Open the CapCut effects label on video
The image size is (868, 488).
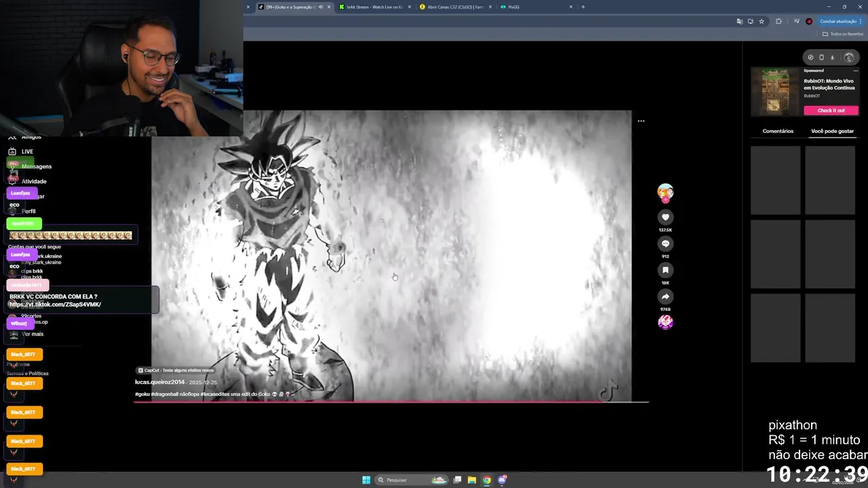pos(176,370)
